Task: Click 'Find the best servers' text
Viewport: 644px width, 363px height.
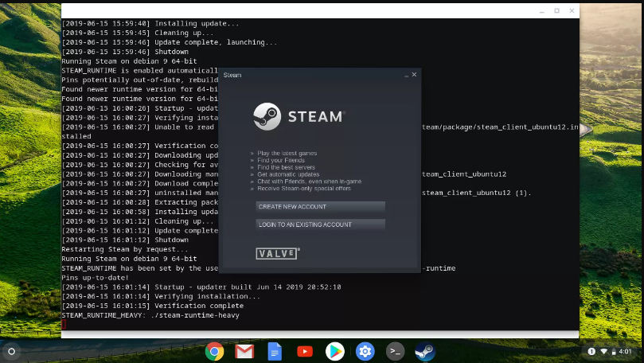Action: [x=286, y=167]
